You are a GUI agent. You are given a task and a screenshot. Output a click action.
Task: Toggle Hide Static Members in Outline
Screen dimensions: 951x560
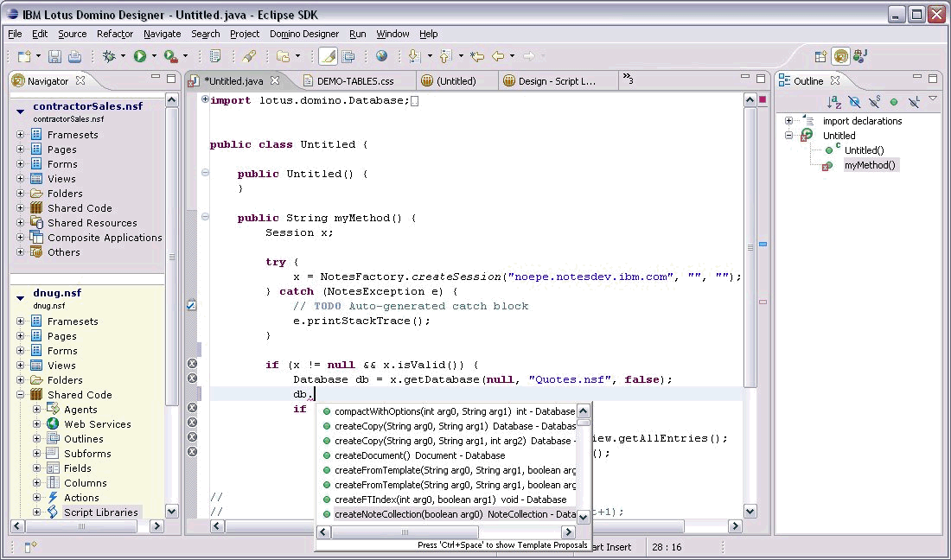(x=874, y=102)
